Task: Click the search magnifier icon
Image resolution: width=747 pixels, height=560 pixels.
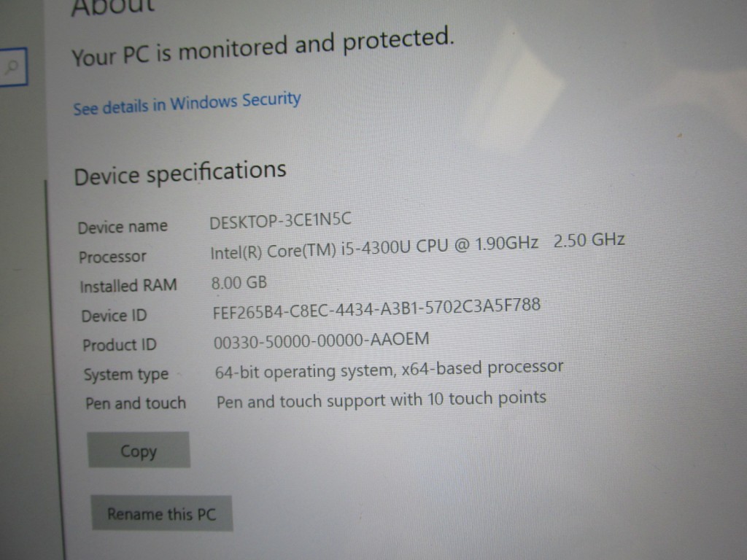Action: click(x=12, y=66)
